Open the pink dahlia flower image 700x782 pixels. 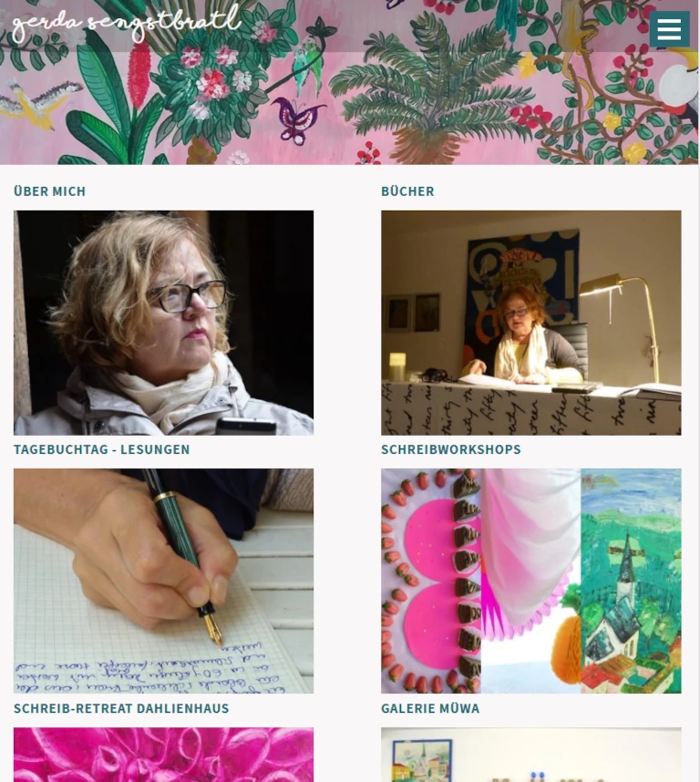click(163, 755)
